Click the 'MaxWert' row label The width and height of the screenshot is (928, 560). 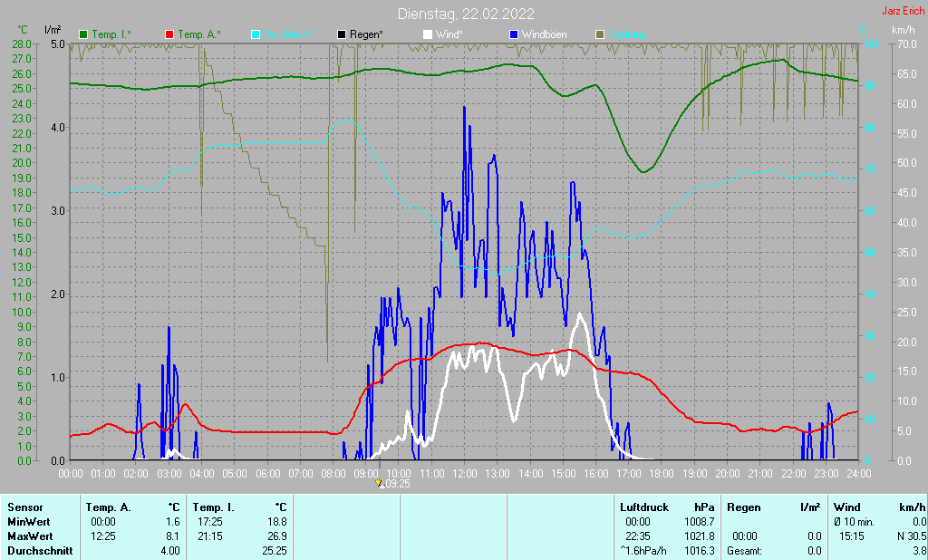click(x=30, y=536)
